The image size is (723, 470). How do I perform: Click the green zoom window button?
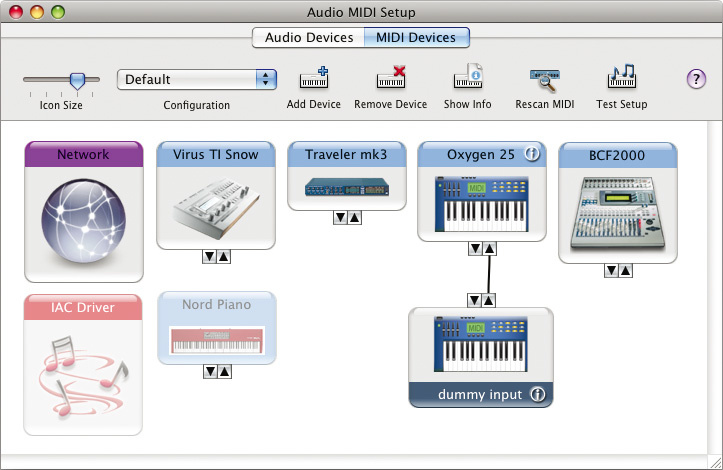point(58,12)
